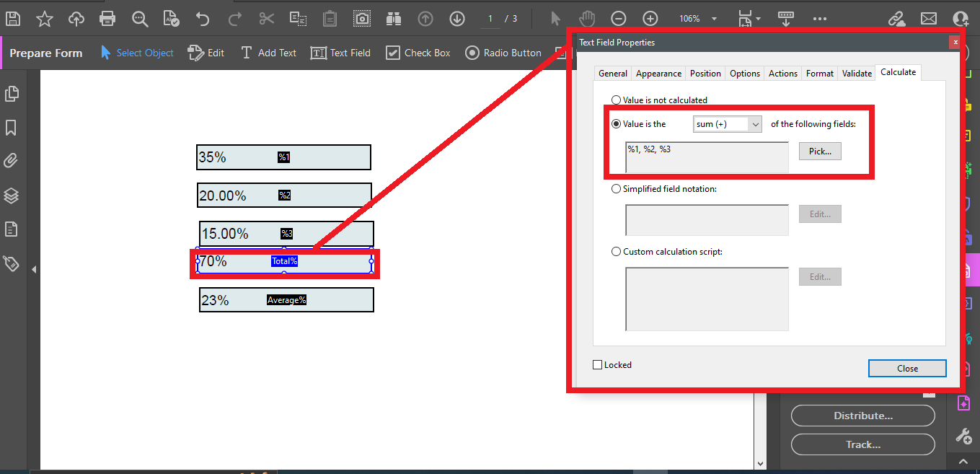
Task: Collapse the left sidebar panel
Action: 33,268
